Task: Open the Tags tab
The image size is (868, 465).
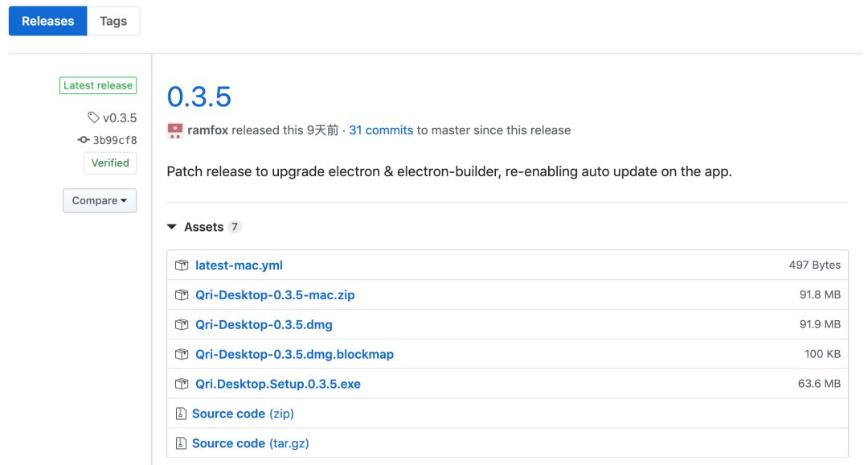Action: (113, 21)
